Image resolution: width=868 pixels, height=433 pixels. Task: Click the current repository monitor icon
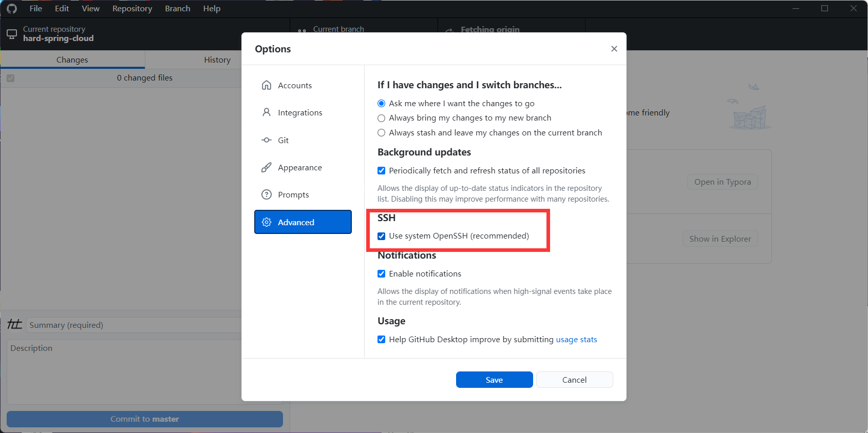click(x=12, y=34)
